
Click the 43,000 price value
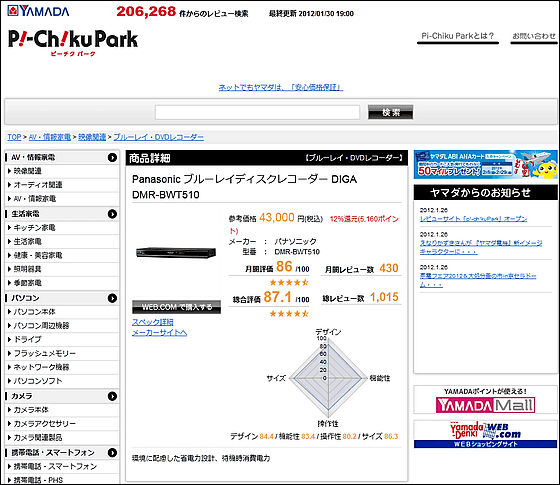pos(277,218)
